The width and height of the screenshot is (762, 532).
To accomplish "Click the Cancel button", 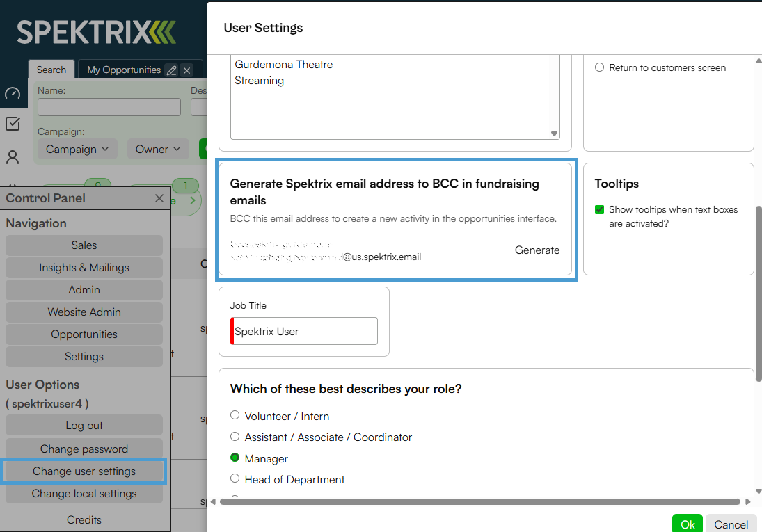I will (x=731, y=524).
